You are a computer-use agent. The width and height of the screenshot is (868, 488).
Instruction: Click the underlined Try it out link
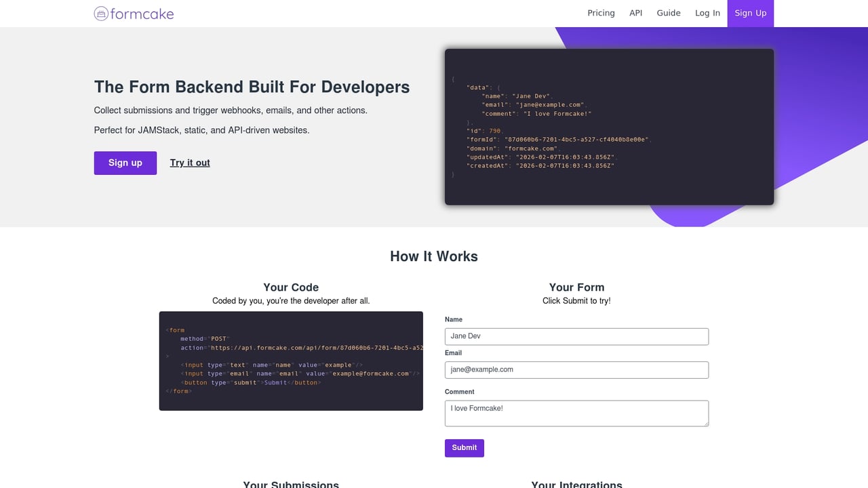pos(189,163)
